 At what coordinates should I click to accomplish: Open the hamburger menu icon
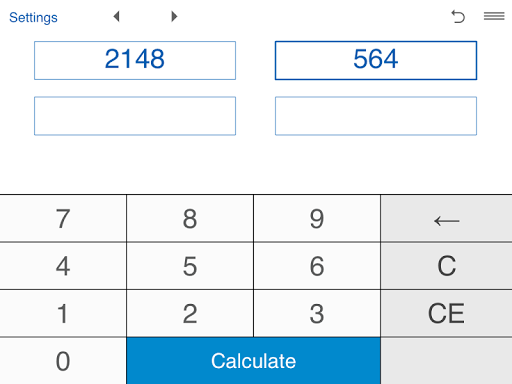(494, 16)
